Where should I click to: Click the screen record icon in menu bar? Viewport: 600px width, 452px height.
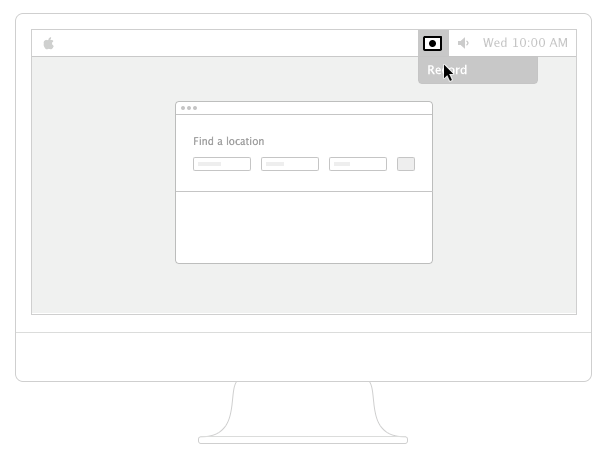coord(432,43)
